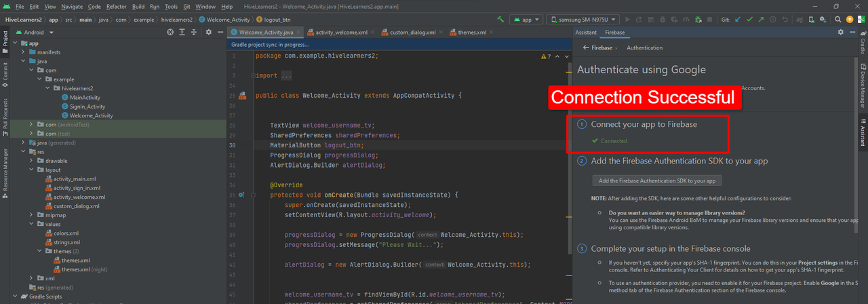The image size is (868, 304).
Task: Expand the Gradle Scripts node
Action: 15,297
